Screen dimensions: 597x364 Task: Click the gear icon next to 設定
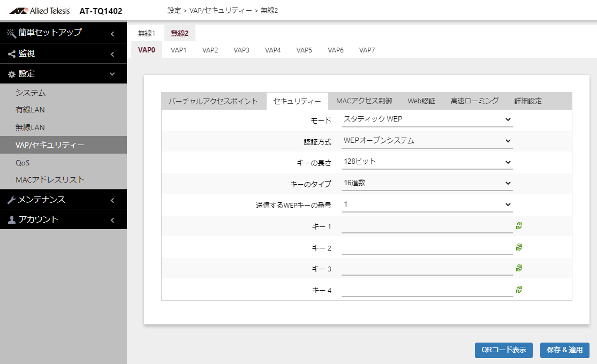pyautogui.click(x=12, y=74)
